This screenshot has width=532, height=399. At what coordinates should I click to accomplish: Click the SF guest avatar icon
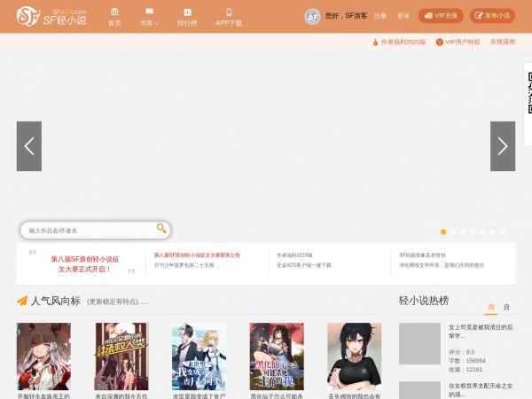(x=312, y=16)
